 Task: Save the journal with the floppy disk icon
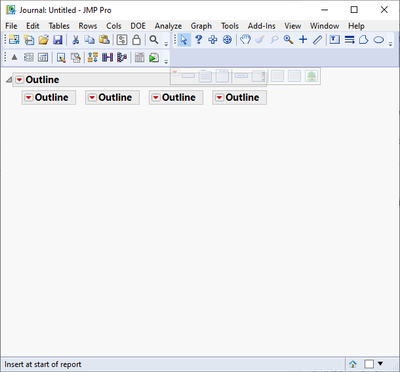pos(58,40)
